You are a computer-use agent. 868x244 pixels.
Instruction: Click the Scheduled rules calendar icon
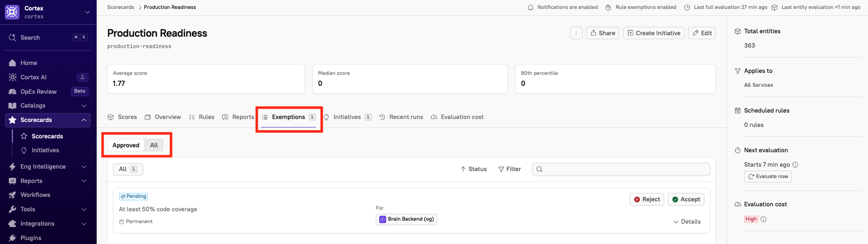(738, 111)
